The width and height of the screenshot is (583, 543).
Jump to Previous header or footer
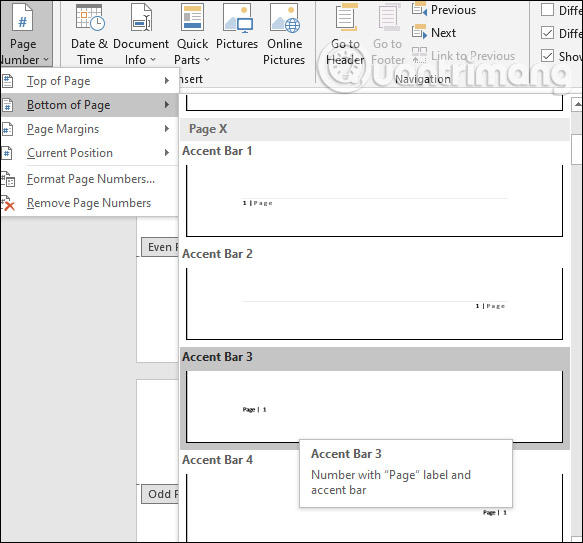point(444,10)
